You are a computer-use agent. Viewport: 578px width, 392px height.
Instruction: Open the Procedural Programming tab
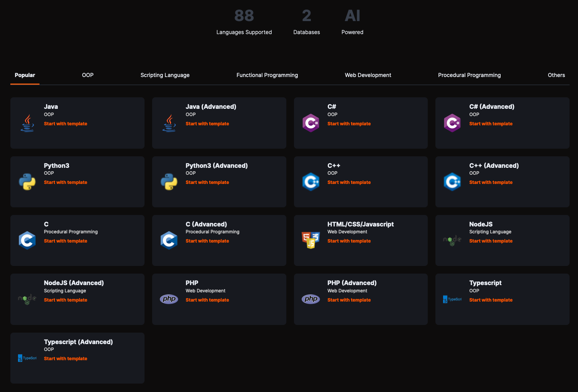click(x=469, y=75)
